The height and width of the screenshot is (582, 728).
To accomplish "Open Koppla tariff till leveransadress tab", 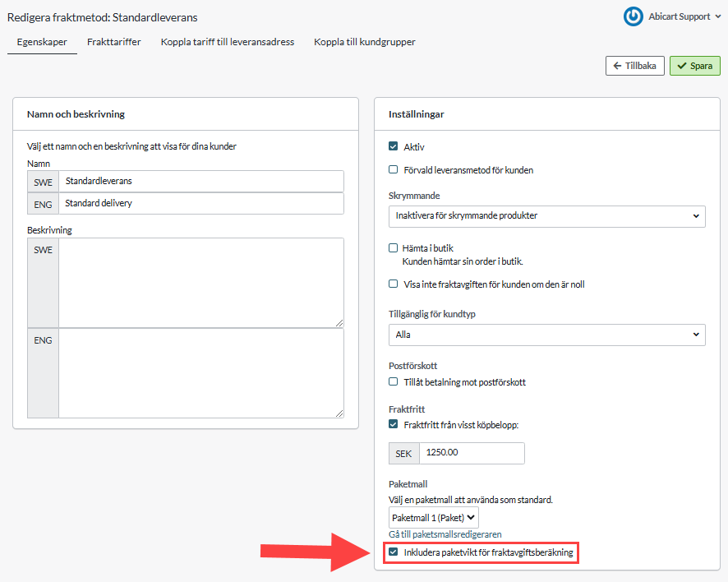I will pos(228,42).
